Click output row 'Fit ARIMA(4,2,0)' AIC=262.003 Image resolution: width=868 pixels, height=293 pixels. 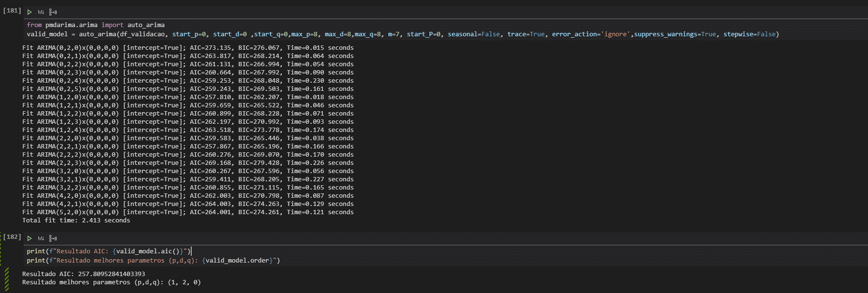click(188, 195)
